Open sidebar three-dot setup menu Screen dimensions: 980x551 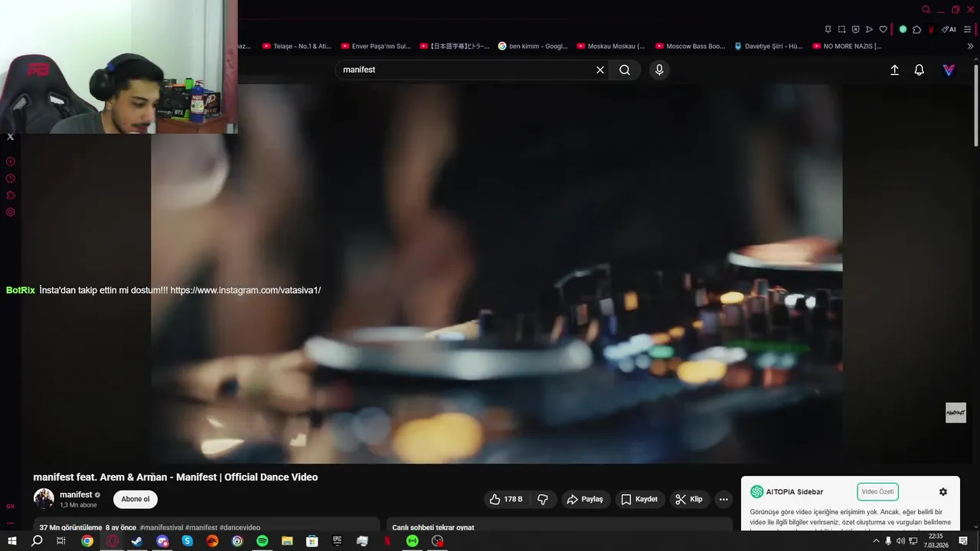[x=11, y=523]
